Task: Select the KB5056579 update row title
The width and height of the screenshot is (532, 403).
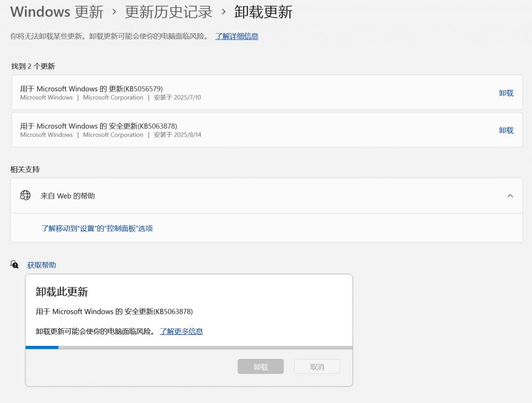Action: click(91, 89)
